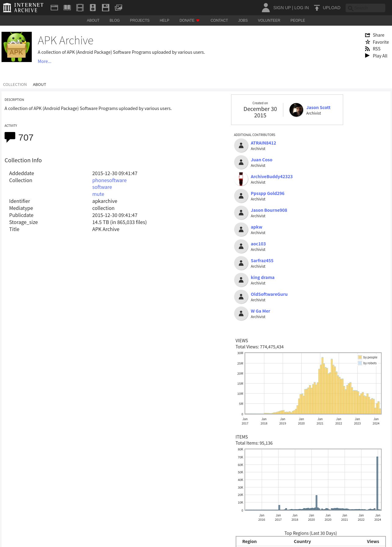Expand description with More... link

[x=45, y=61]
